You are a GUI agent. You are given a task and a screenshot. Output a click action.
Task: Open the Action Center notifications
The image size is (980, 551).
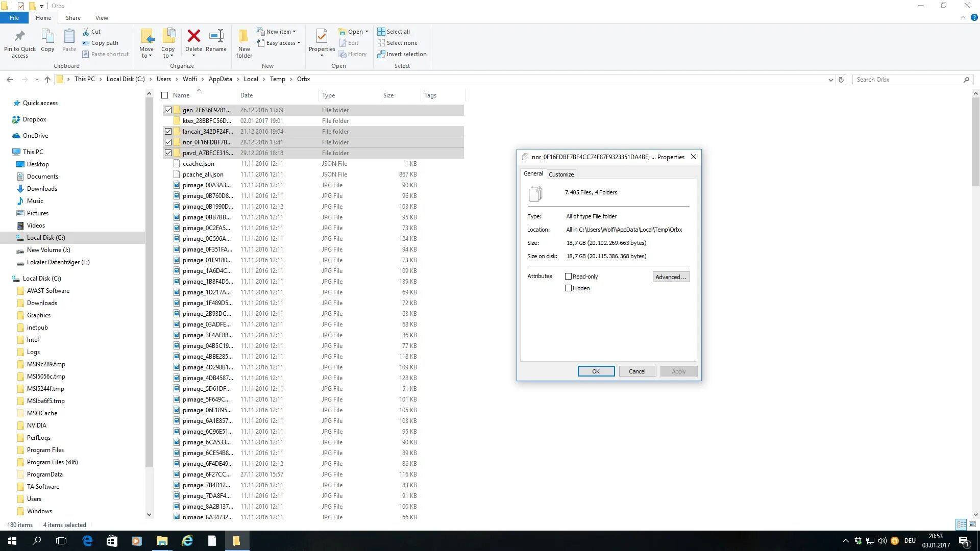(x=963, y=541)
